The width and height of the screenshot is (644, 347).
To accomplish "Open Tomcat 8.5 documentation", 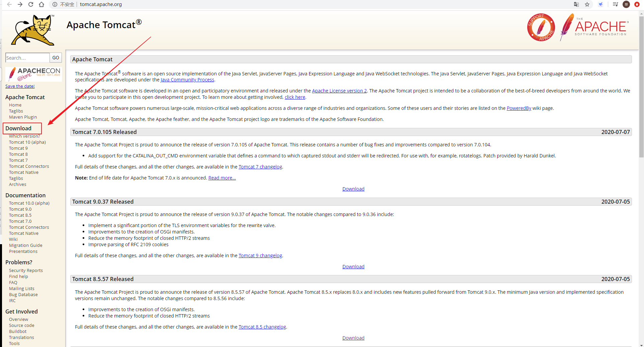I will coord(20,215).
